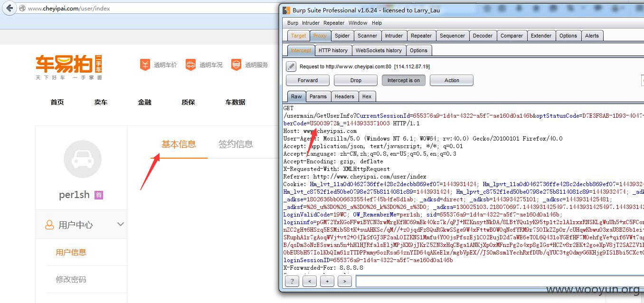Click the purple 普 user level badge
The height and width of the screenshot is (303, 644).
point(99,195)
